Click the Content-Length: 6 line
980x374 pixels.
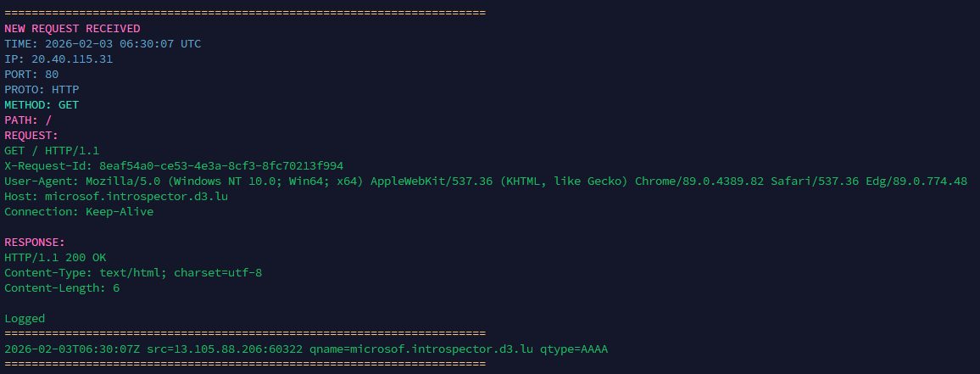pos(62,287)
